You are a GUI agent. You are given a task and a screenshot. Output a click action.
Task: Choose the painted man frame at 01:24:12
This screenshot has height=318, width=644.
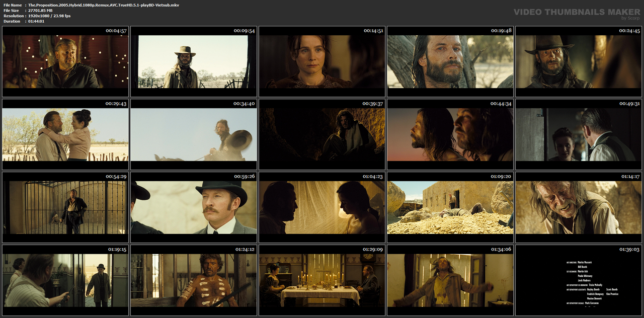point(194,280)
